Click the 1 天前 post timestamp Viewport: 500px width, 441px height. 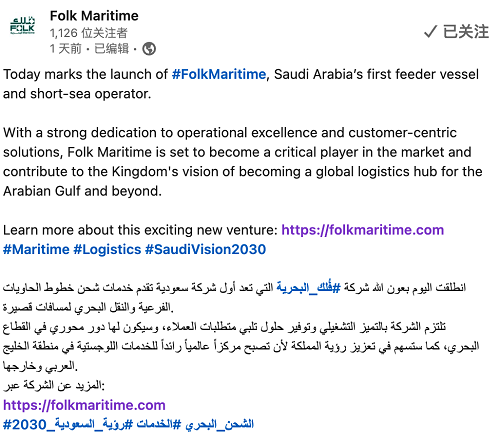click(66, 49)
